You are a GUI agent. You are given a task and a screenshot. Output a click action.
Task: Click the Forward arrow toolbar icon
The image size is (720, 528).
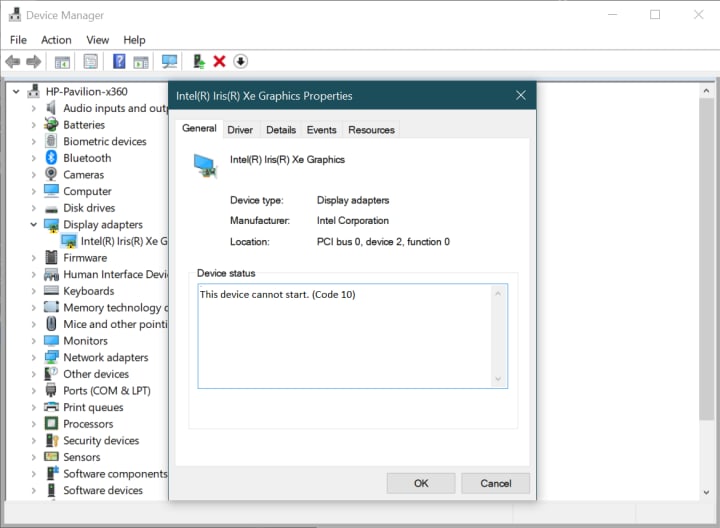34,61
